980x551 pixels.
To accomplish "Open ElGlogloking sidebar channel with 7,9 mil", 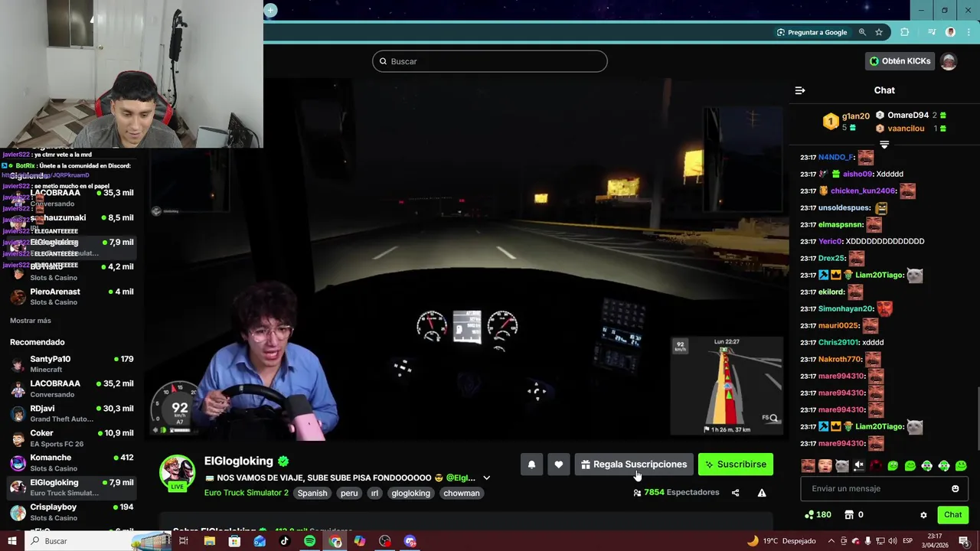I will [x=72, y=487].
